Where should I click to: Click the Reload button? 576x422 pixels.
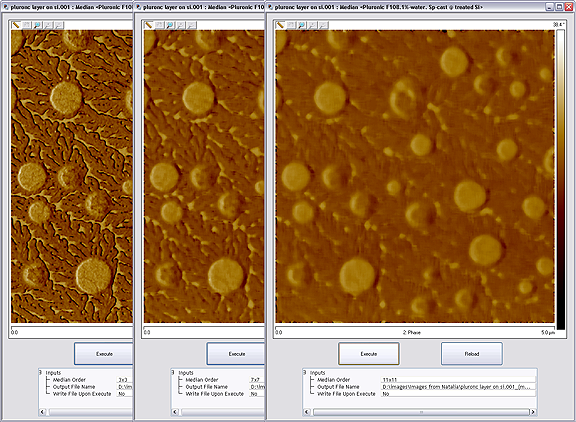click(472, 354)
